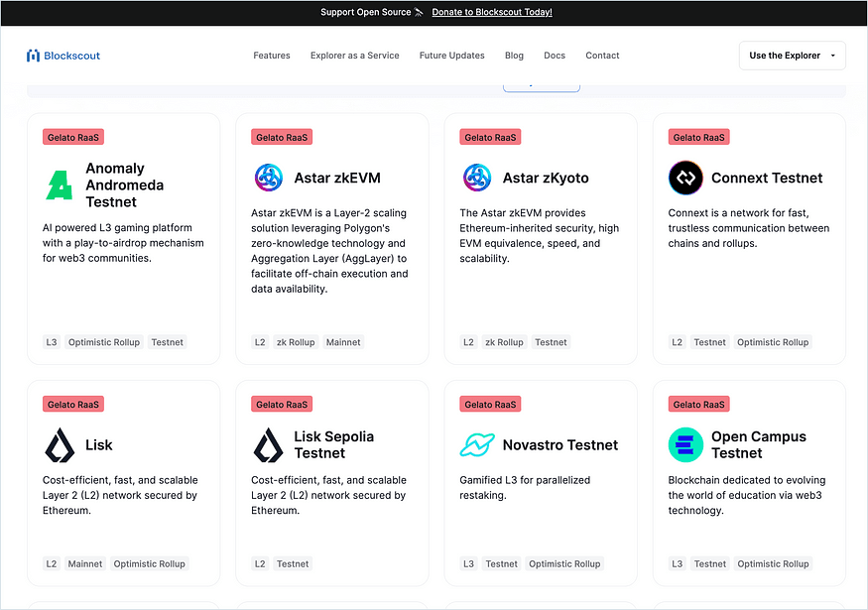This screenshot has height=610, width=868.
Task: Click L3 tag on Novastro Testnet card
Action: coord(469,563)
